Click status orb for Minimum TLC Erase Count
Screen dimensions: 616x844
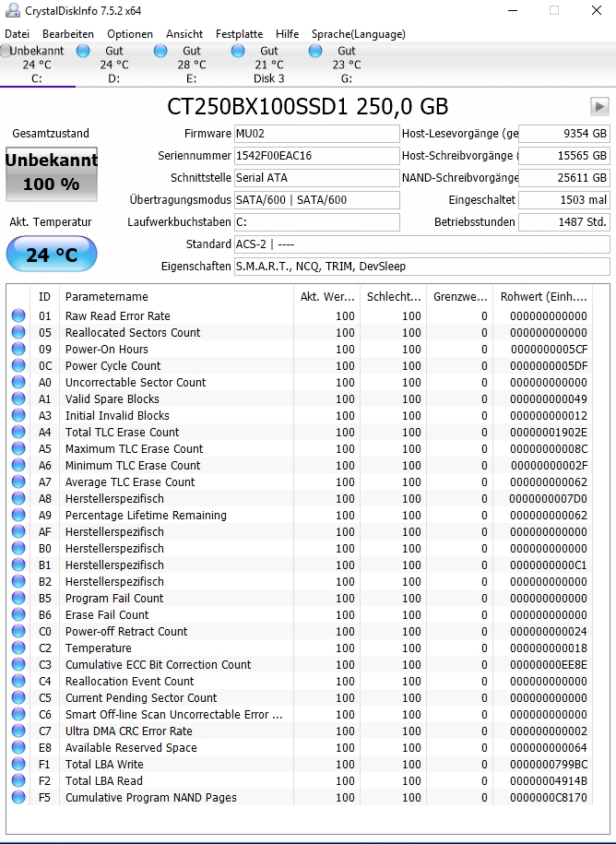[18, 465]
